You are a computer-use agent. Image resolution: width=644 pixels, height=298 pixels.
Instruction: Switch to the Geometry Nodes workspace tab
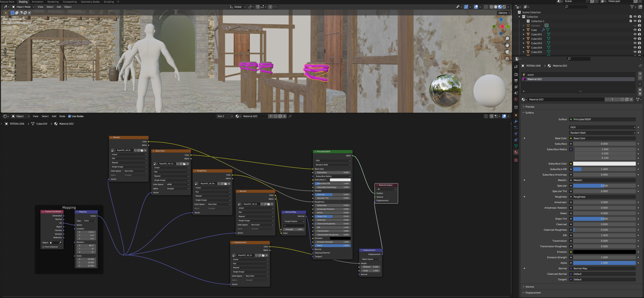[x=90, y=2]
